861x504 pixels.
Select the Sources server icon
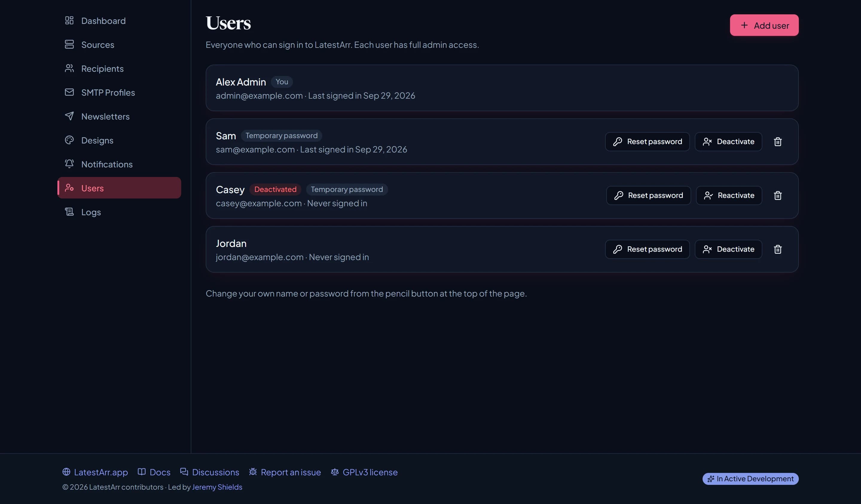point(69,45)
